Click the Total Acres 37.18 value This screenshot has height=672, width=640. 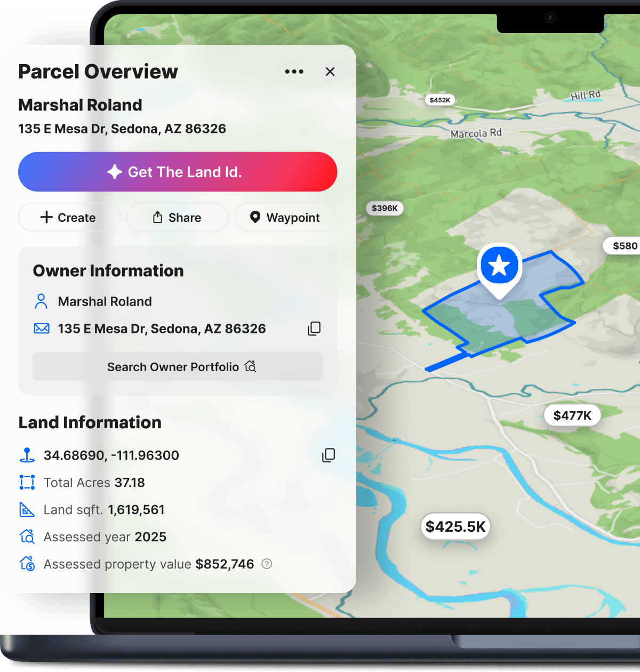[x=130, y=482]
